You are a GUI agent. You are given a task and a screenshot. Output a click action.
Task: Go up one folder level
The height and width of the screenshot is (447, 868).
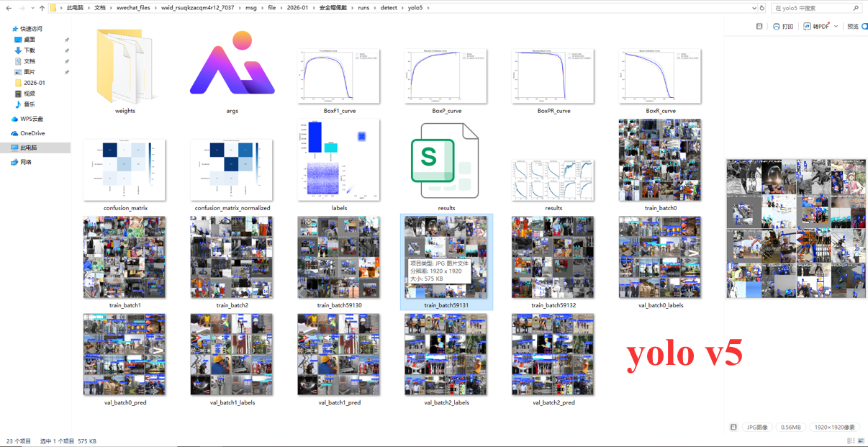(x=42, y=8)
